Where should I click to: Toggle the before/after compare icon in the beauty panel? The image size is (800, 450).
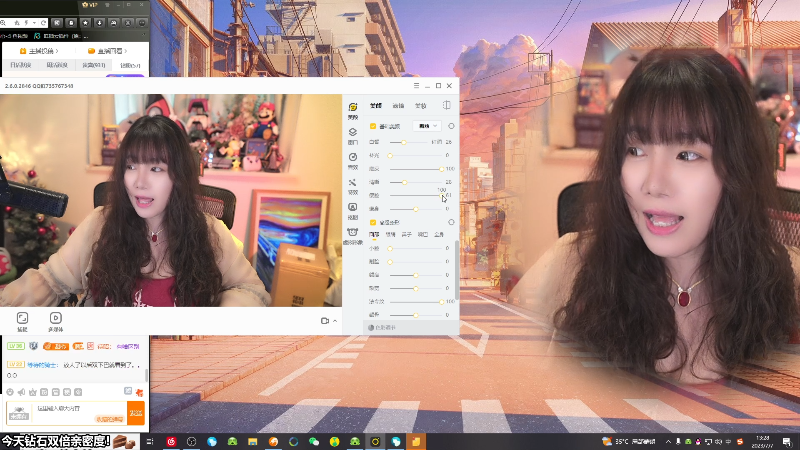coord(446,105)
